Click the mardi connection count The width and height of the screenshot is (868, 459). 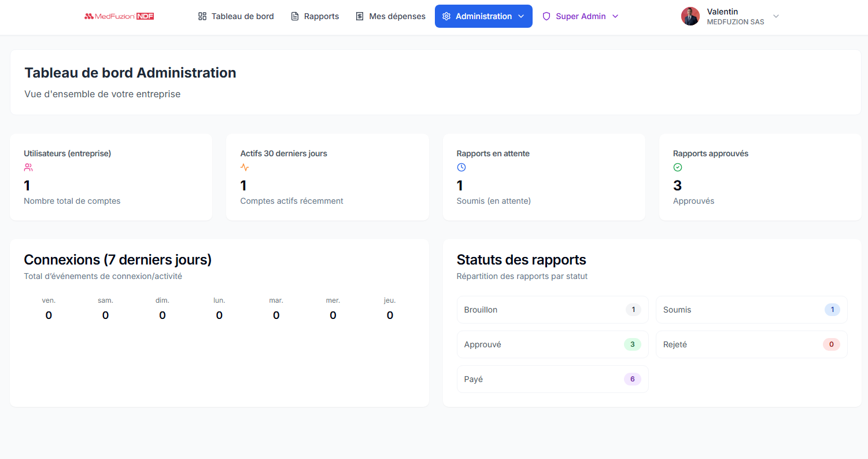pos(276,315)
